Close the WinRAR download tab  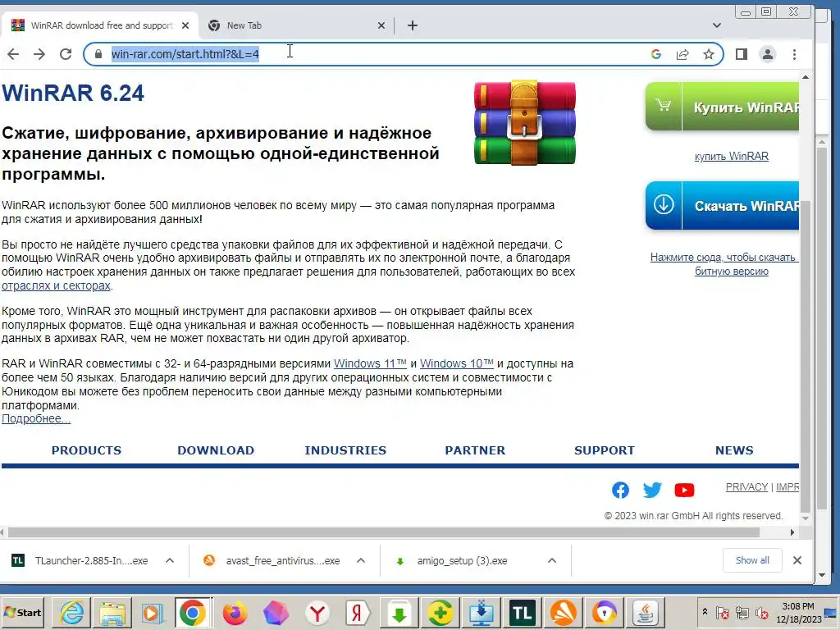tap(185, 25)
